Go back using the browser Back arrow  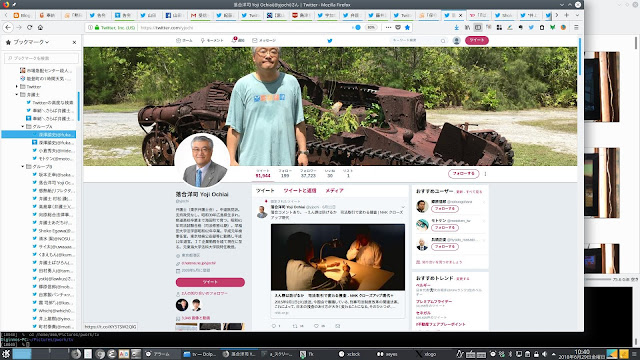tap(8, 27)
